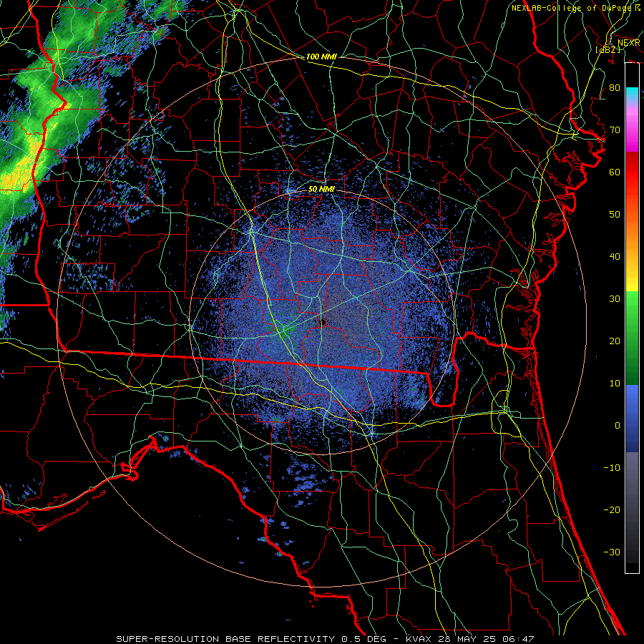Click the red band of the color scale

[632, 172]
